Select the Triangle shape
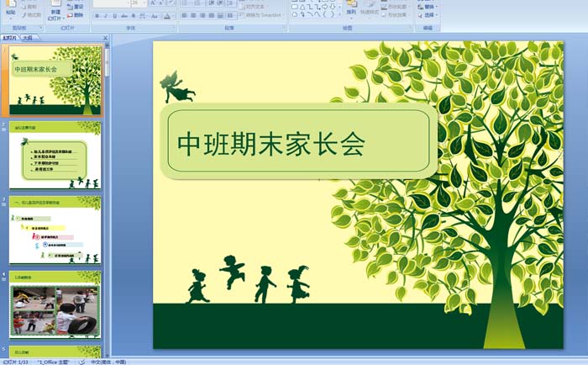Image resolution: width=588 pixels, height=365 pixels. (302, 7)
